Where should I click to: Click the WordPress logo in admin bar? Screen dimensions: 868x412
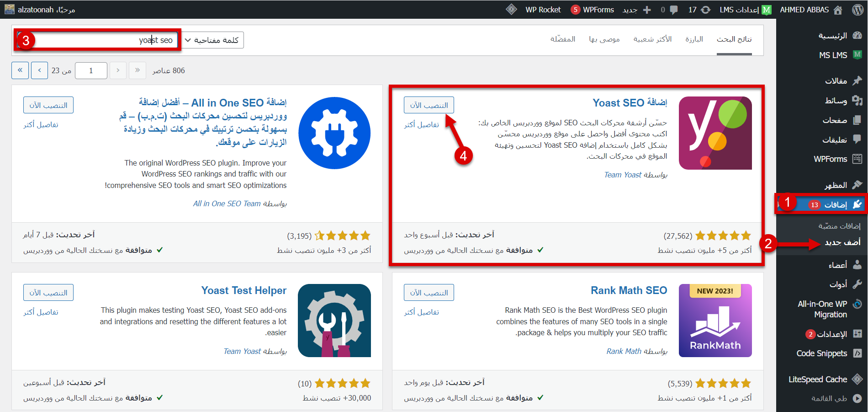[857, 10]
